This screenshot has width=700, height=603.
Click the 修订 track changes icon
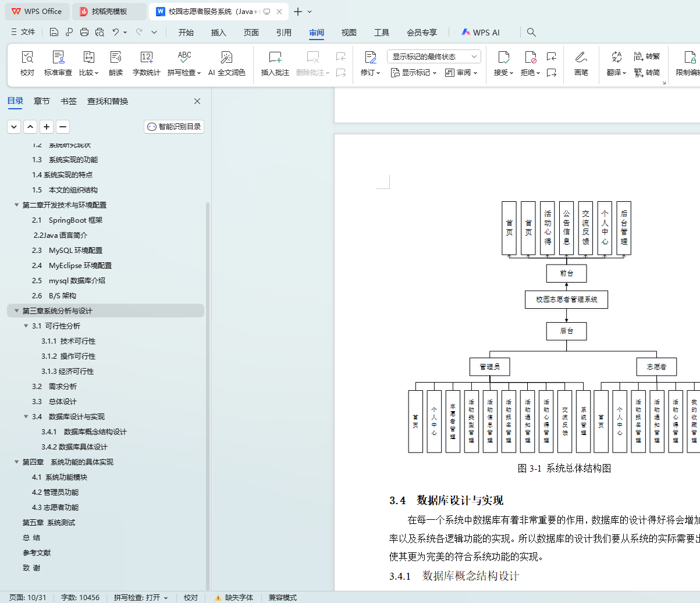click(371, 57)
